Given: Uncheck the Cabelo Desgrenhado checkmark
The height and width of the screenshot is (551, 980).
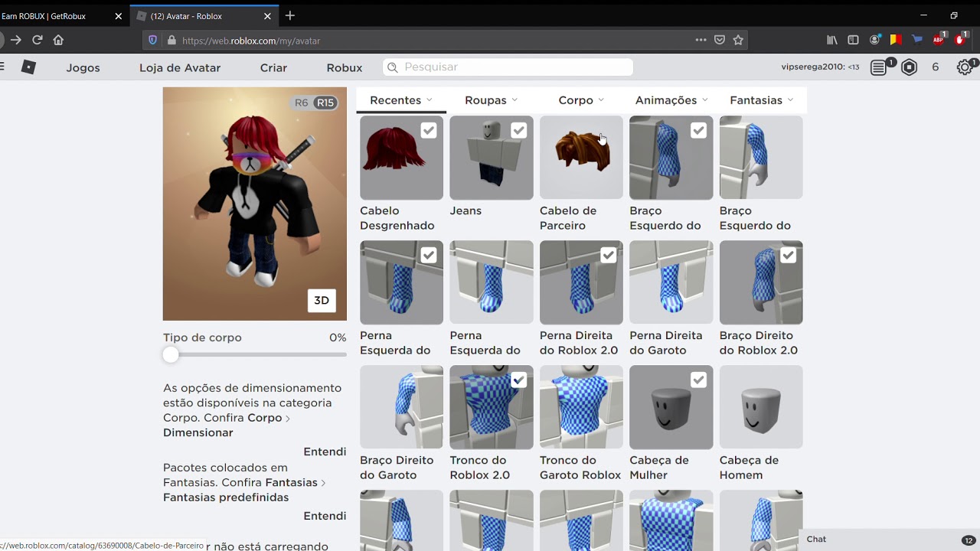Looking at the screenshot, I should [429, 131].
